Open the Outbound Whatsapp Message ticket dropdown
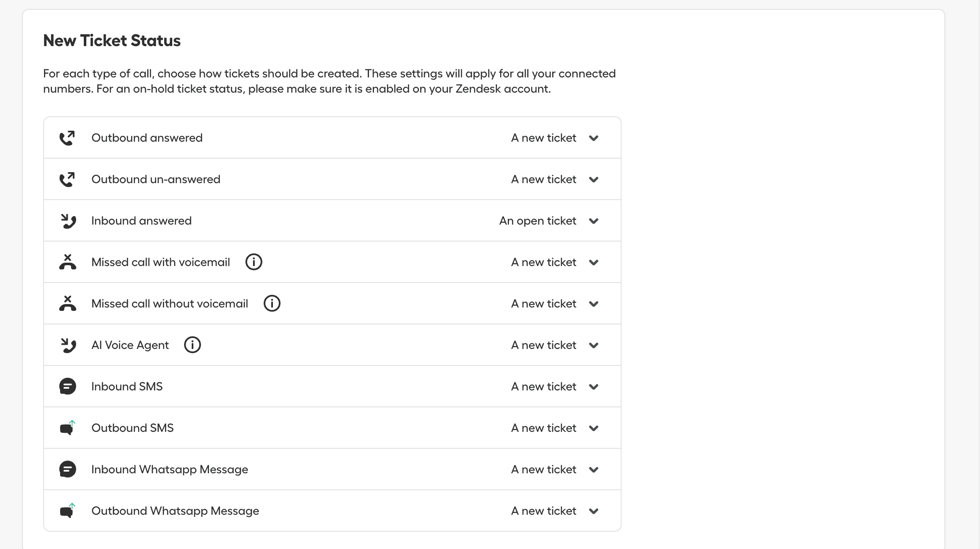 594,511
